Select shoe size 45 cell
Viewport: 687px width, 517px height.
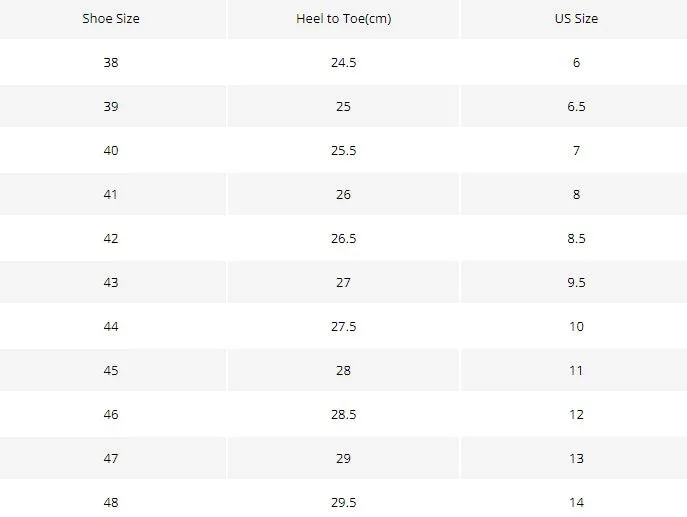coord(111,371)
